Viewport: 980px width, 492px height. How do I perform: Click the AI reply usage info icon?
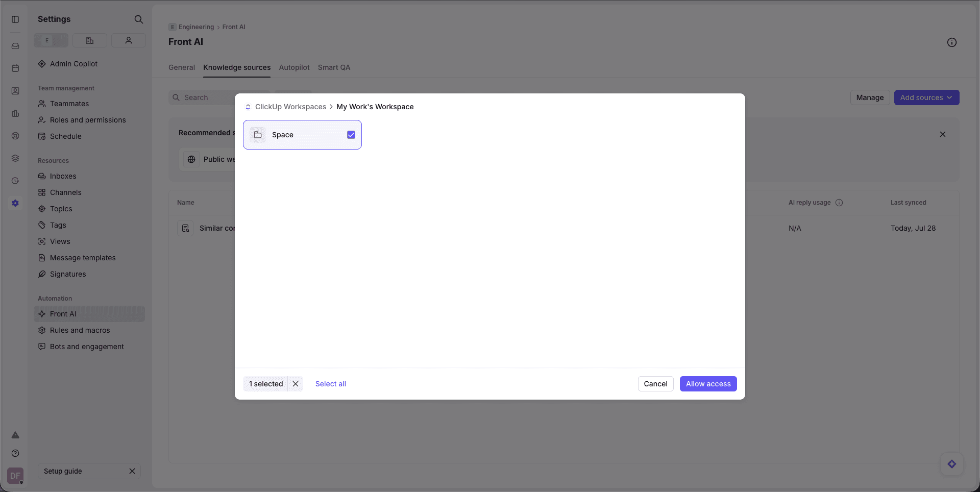click(839, 203)
